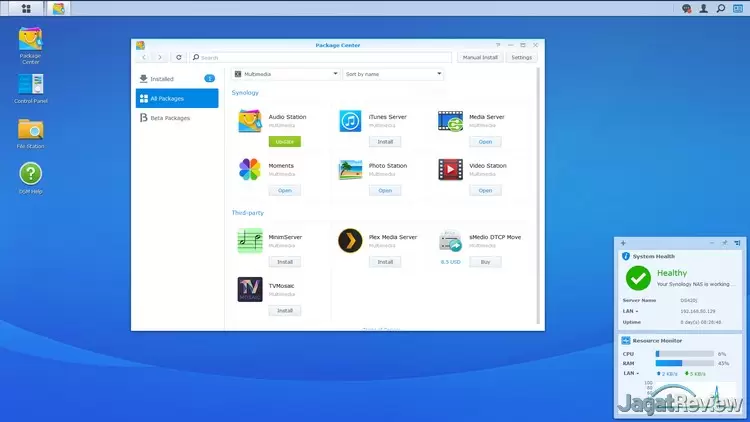Open the DSM Main Menu grid icon
Viewport: 750px width, 422px height.
pyautogui.click(x=26, y=8)
